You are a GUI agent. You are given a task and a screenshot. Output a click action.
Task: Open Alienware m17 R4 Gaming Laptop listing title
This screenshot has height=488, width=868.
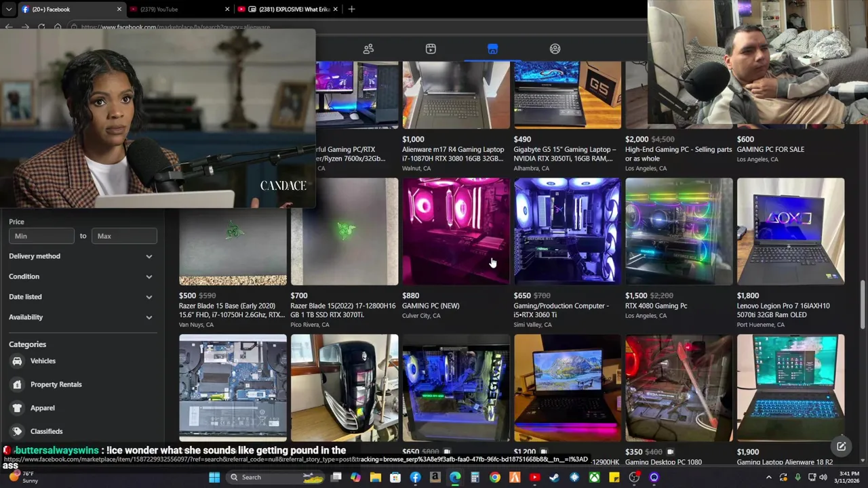coord(453,154)
